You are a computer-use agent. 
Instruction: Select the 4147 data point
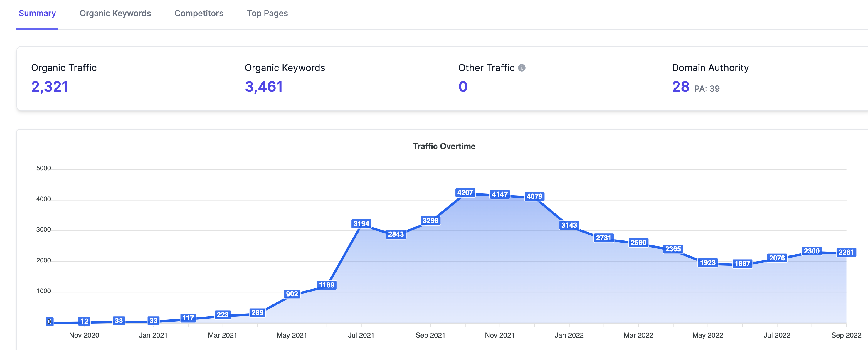500,194
